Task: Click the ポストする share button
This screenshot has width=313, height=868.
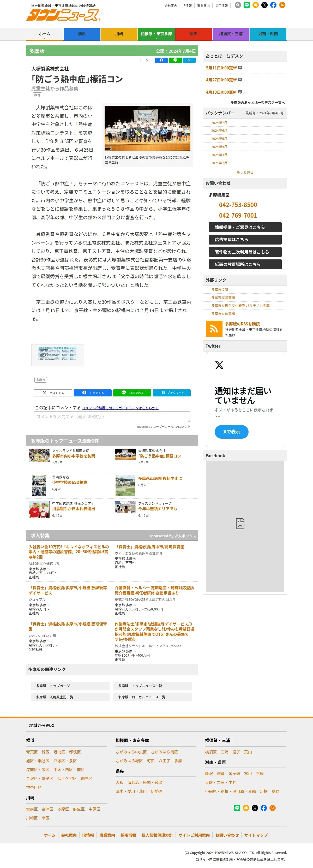Action: 53,393
